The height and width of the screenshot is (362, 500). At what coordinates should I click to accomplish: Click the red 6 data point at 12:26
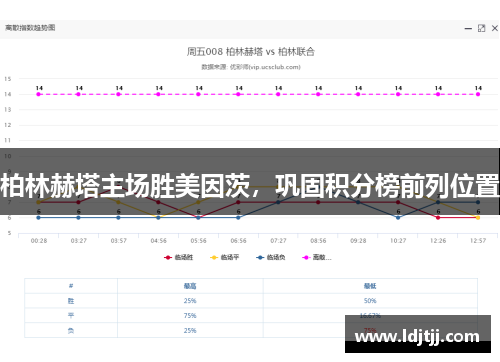(x=438, y=218)
